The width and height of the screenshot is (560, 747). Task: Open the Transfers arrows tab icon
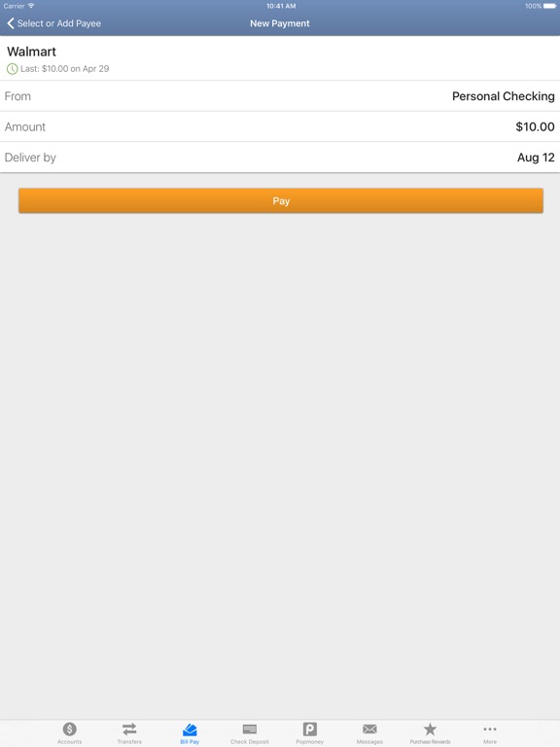129,729
